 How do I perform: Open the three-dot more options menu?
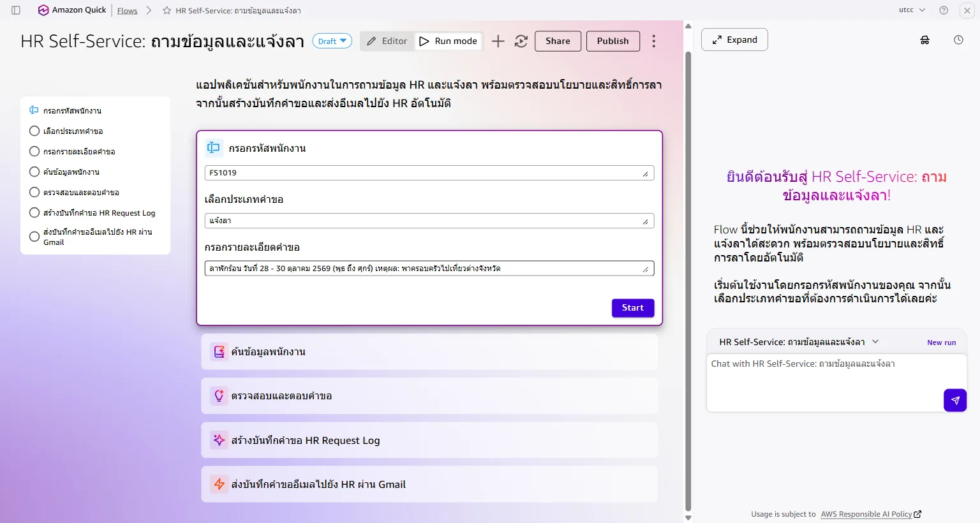point(654,41)
